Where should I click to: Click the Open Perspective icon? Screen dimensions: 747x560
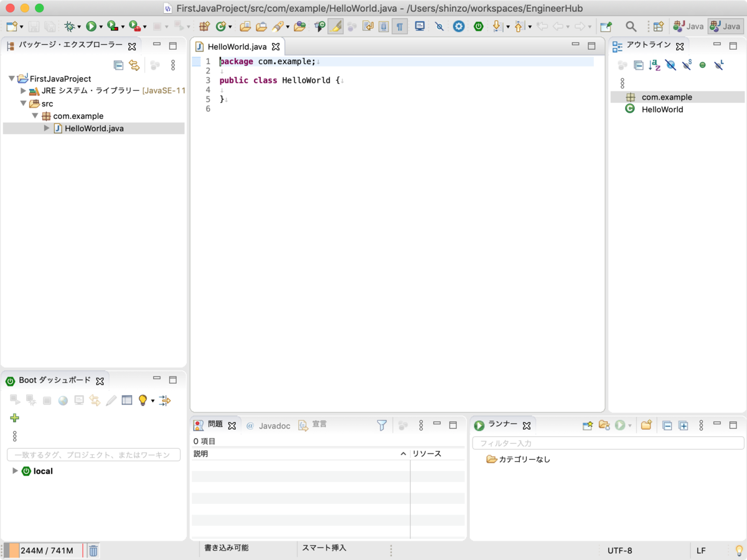tap(658, 26)
